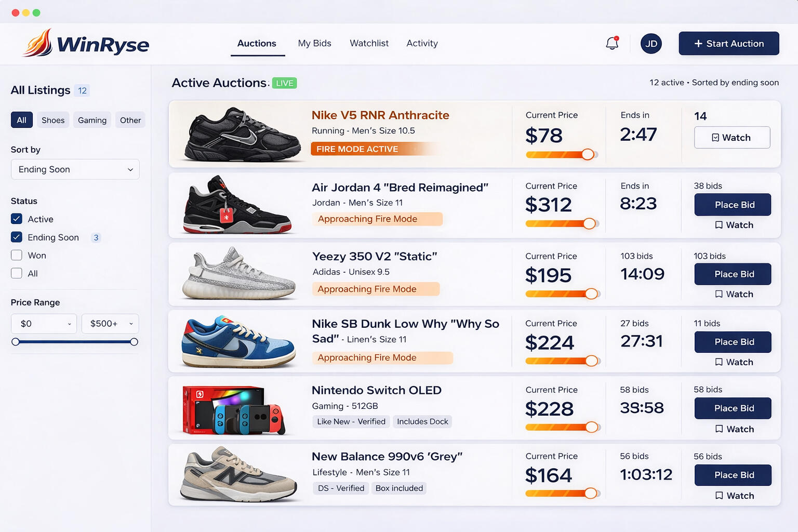Open the JD profile avatar
Screen dimensions: 798x532
(x=651, y=44)
